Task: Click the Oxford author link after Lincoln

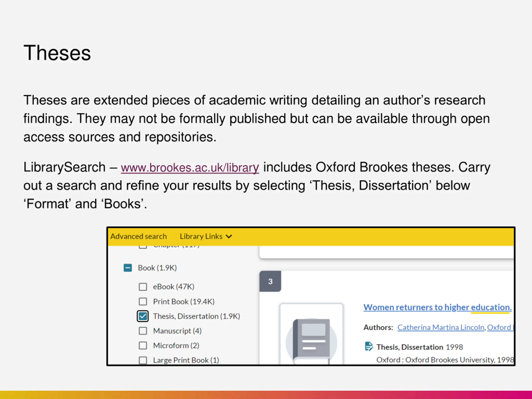Action: pos(500,327)
